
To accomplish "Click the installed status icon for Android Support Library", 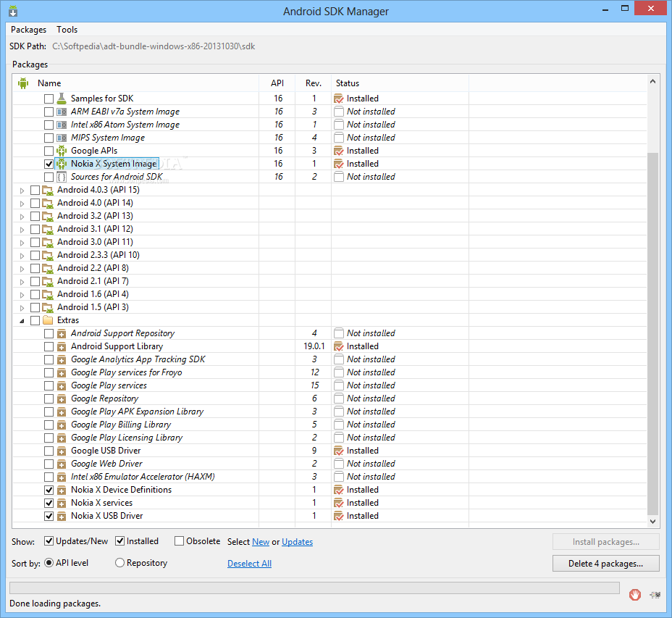I will point(339,346).
